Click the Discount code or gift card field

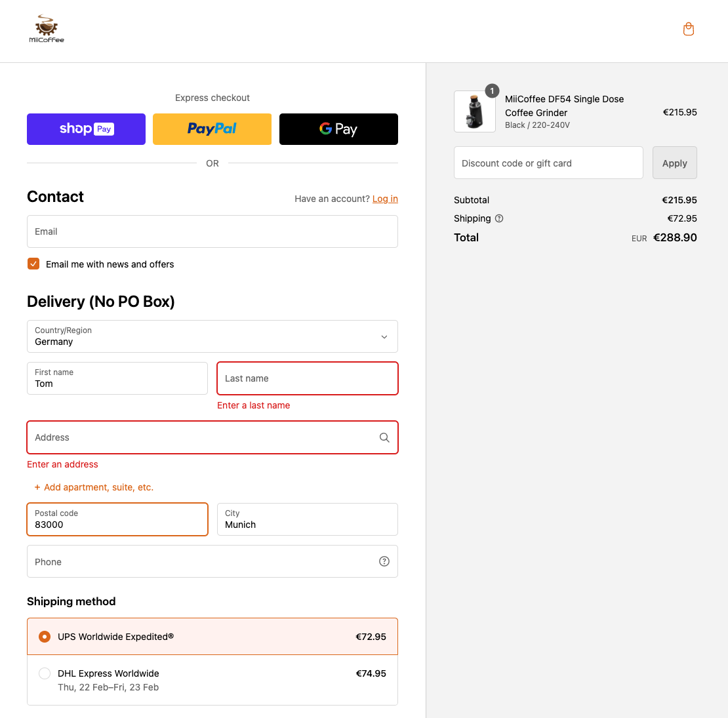click(x=548, y=163)
